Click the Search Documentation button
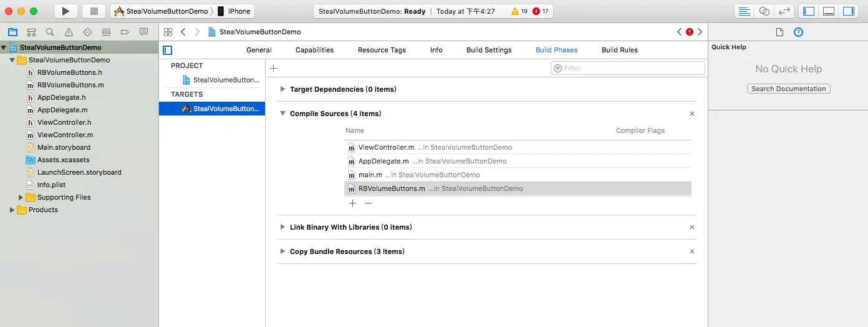Viewport: 868px width, 327px height. coord(789,89)
